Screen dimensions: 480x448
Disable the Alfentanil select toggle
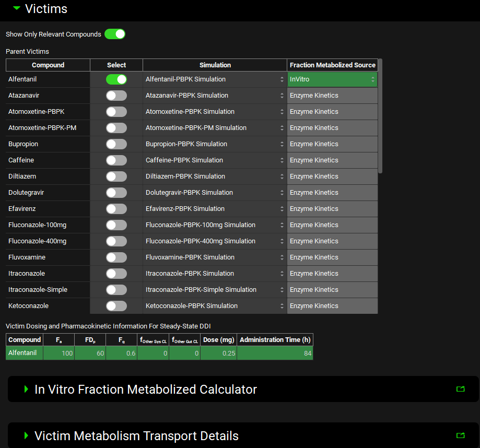click(x=116, y=79)
